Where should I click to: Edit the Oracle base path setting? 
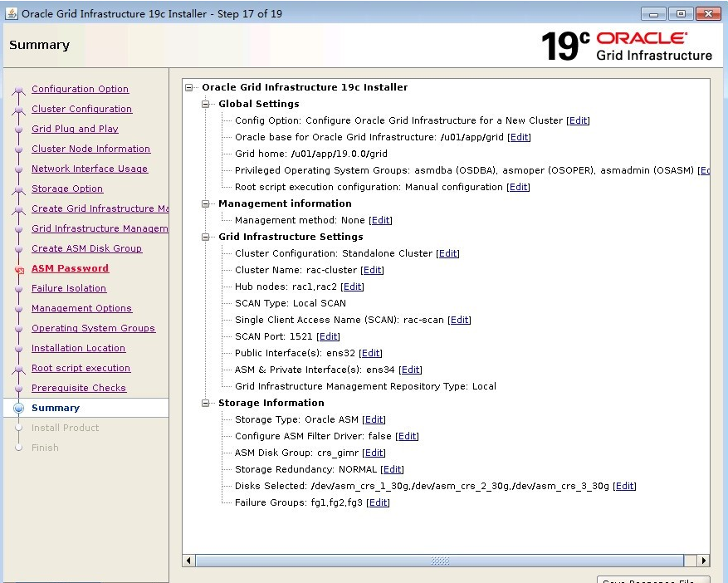pos(519,137)
